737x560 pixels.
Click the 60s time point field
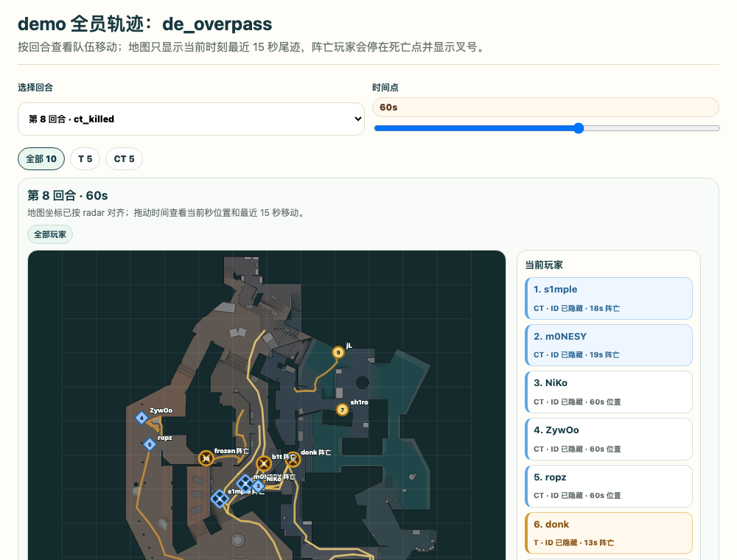click(545, 107)
